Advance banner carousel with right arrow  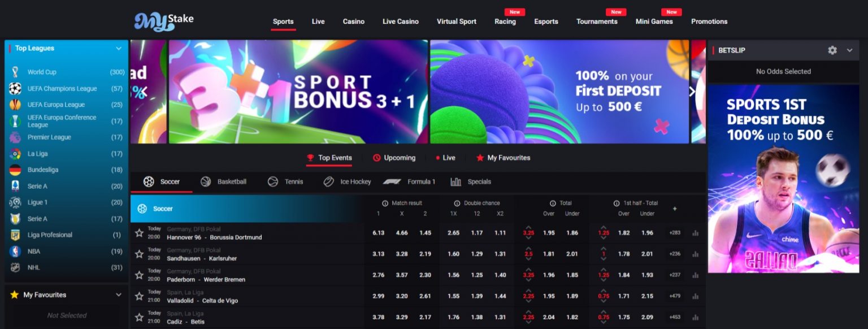click(x=693, y=92)
